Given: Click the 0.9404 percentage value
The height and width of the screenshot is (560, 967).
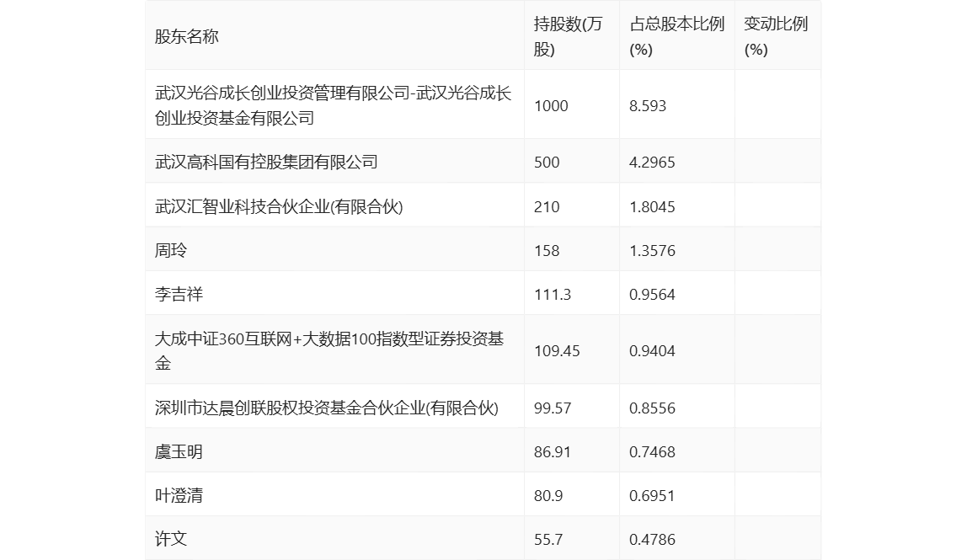Looking at the screenshot, I should click(x=652, y=351).
